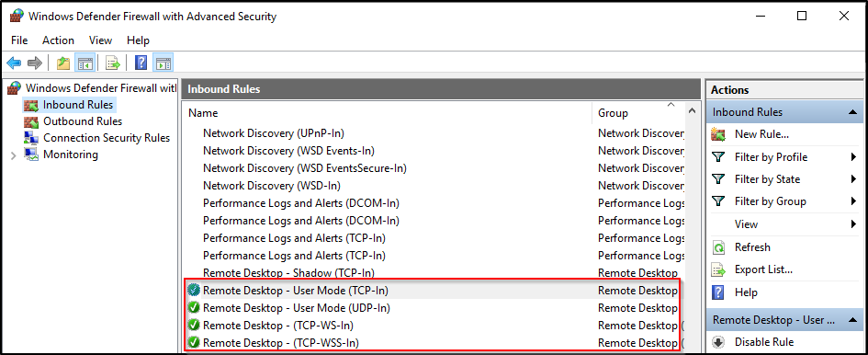
Task: Click the Forward arrow toolbar icon
Action: click(35, 63)
